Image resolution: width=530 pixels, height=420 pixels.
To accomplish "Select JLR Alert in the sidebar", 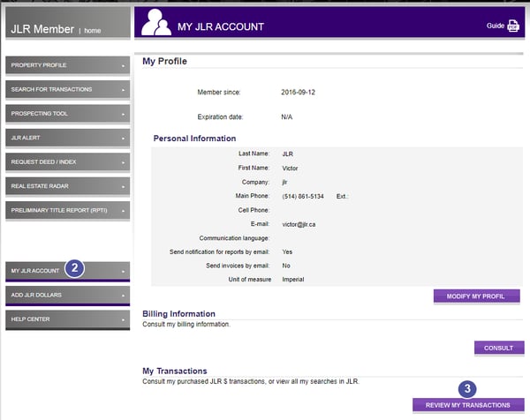I will 68,138.
